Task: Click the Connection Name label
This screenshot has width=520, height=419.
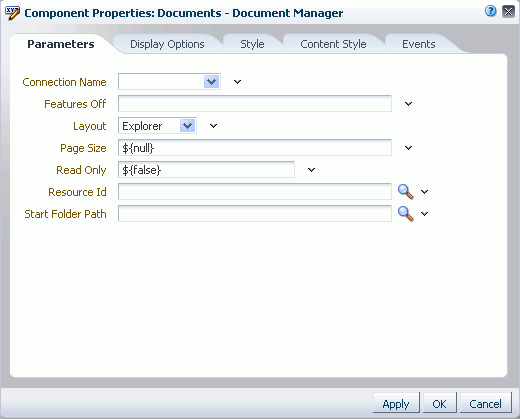Action: [x=64, y=82]
